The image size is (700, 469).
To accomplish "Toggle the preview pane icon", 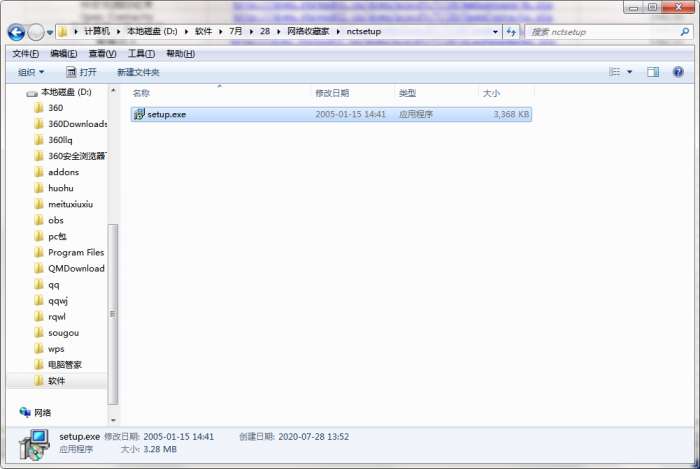I will pyautogui.click(x=653, y=72).
